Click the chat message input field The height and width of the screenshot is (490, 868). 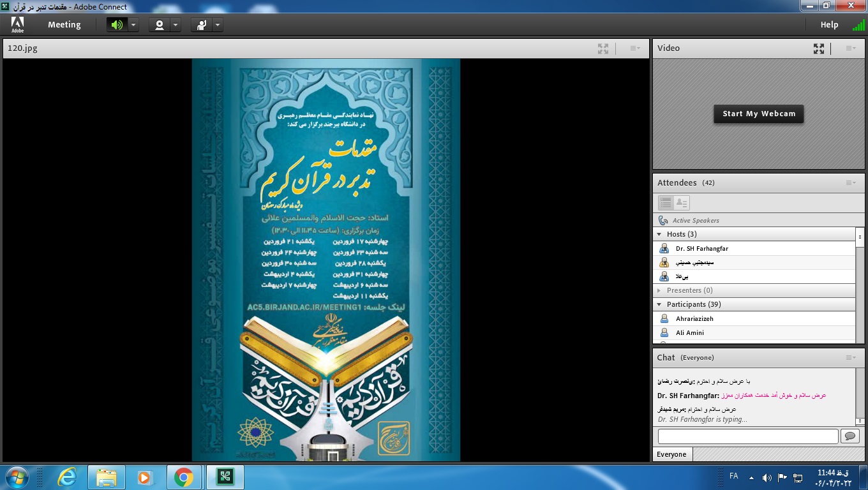click(747, 436)
